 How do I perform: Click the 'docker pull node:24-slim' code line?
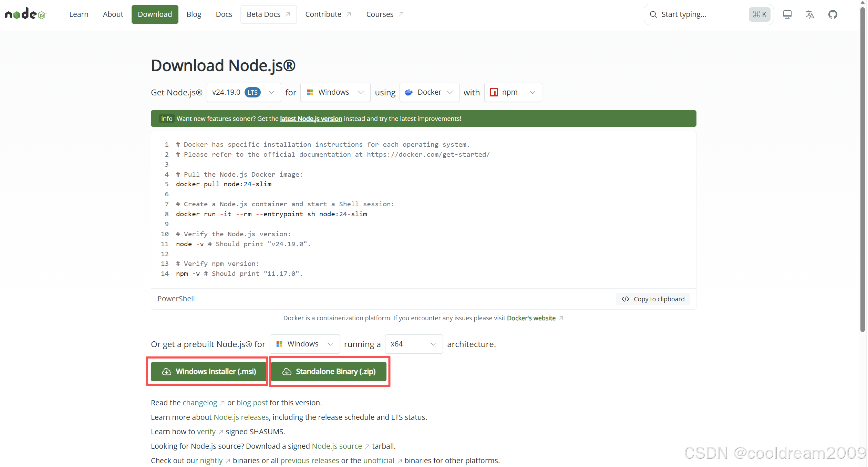coord(224,184)
